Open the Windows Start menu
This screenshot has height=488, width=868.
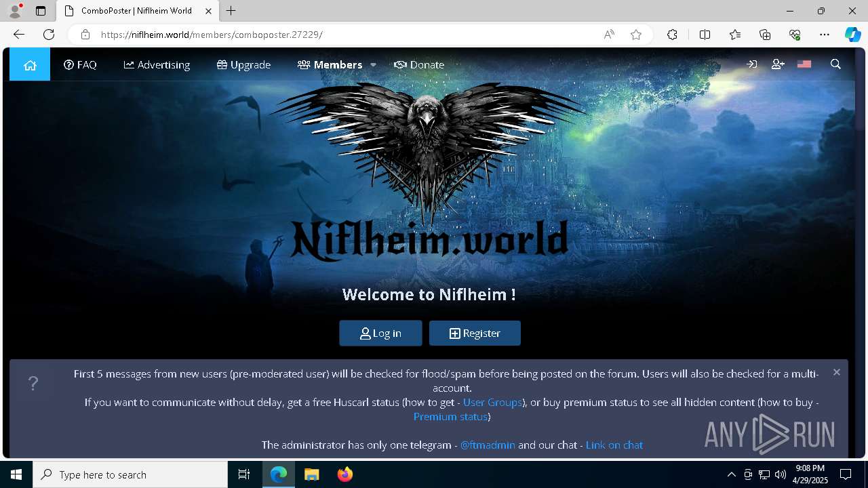(x=16, y=474)
